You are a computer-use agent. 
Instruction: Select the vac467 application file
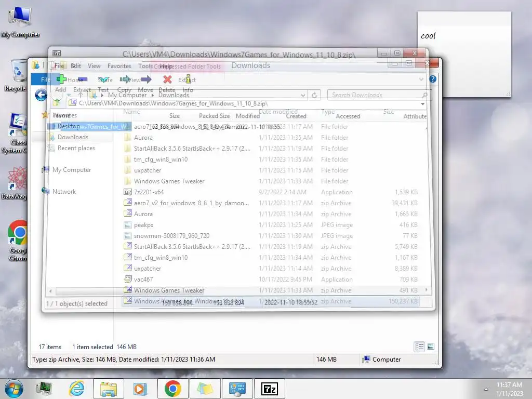click(x=271, y=279)
